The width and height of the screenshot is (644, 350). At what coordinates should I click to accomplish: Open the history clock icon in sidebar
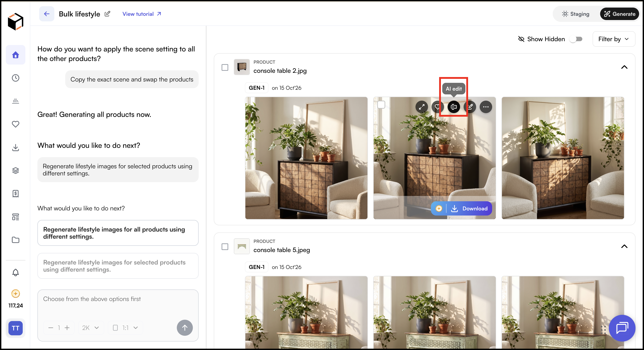[16, 78]
